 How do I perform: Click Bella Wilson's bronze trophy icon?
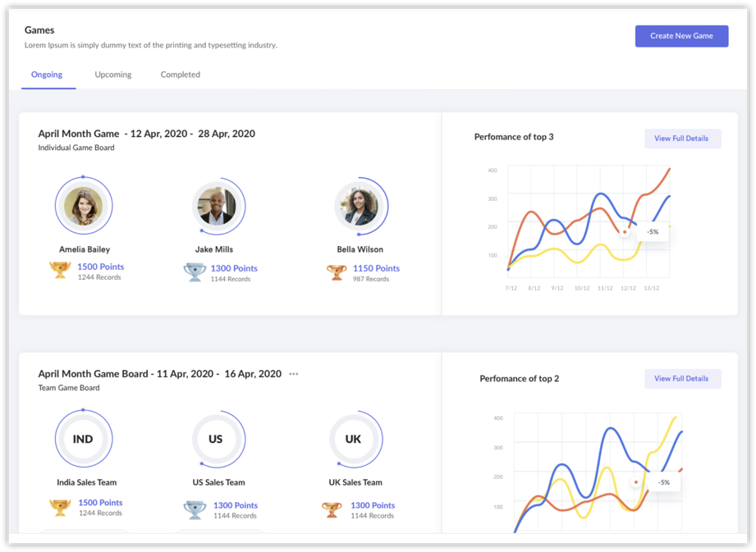pos(336,272)
